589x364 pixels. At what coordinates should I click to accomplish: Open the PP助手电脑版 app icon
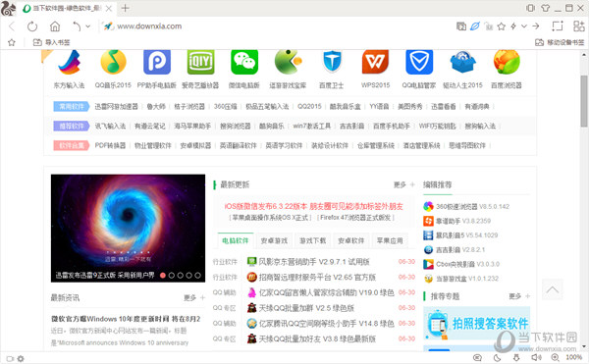tap(157, 62)
